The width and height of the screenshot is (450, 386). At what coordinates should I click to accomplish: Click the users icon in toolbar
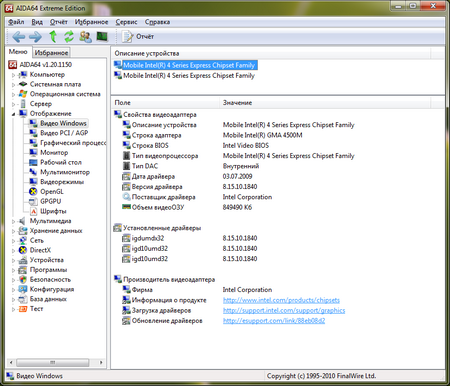pos(86,36)
